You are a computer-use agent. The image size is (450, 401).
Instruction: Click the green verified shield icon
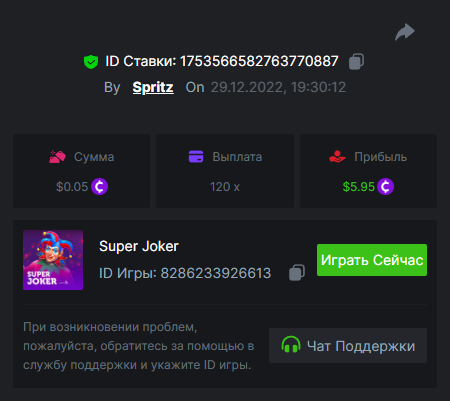click(x=91, y=62)
